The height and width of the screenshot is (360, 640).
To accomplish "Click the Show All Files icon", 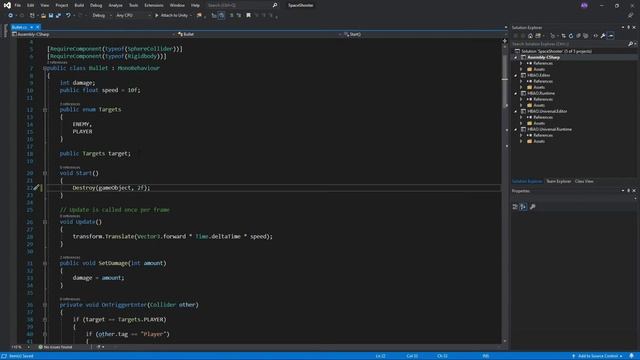I will [586, 36].
